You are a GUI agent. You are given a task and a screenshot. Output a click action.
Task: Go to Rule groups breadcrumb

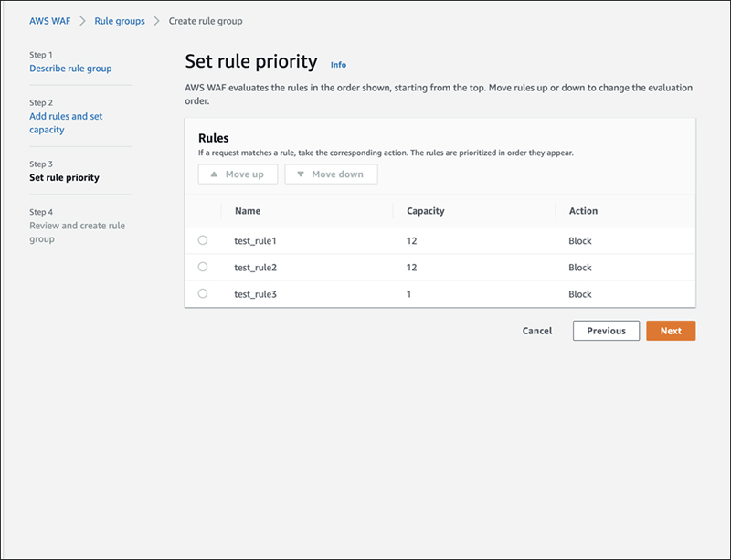point(120,21)
